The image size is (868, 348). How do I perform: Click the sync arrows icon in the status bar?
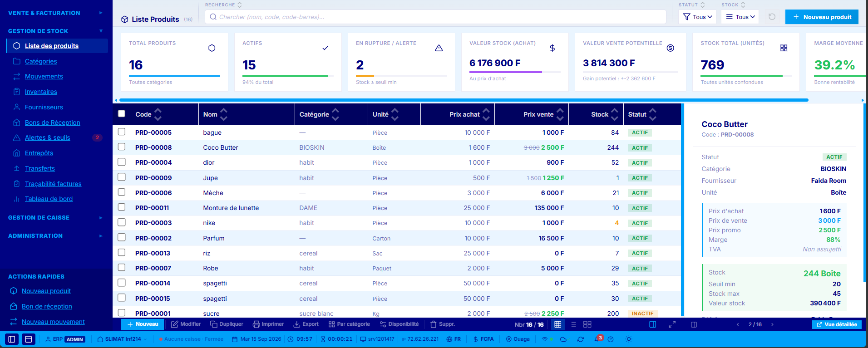(x=580, y=339)
